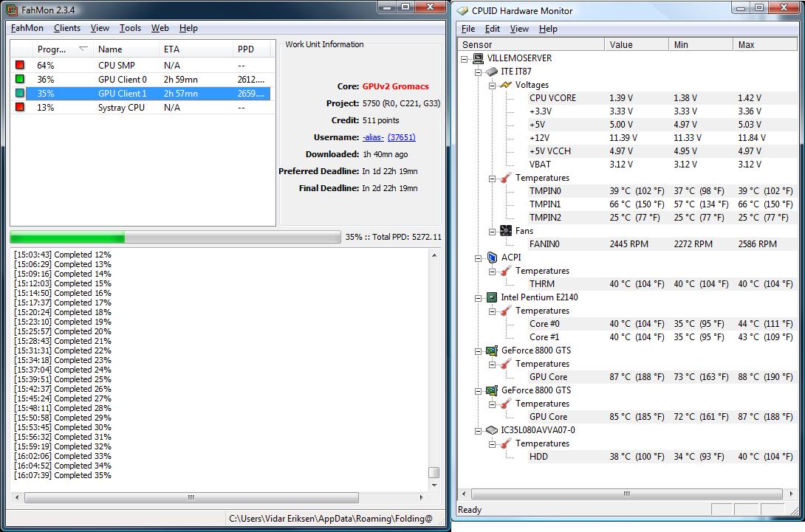The image size is (805, 532).
Task: Click the ITE IT87 chip icon
Action: click(492, 72)
